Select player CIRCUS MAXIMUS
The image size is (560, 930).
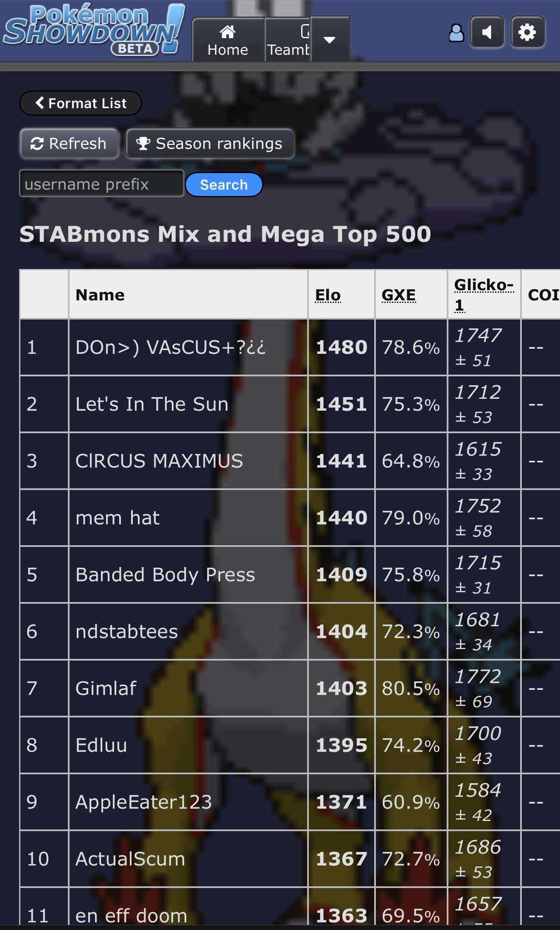pos(159,461)
